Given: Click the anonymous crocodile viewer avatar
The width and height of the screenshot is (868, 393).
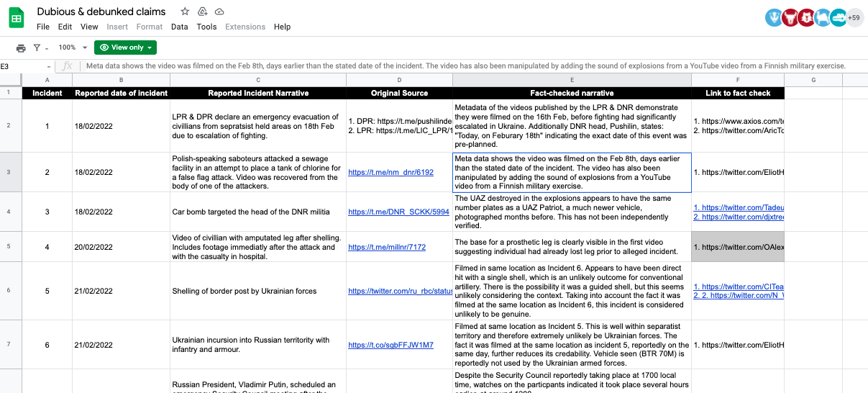Looking at the screenshot, I should [839, 18].
